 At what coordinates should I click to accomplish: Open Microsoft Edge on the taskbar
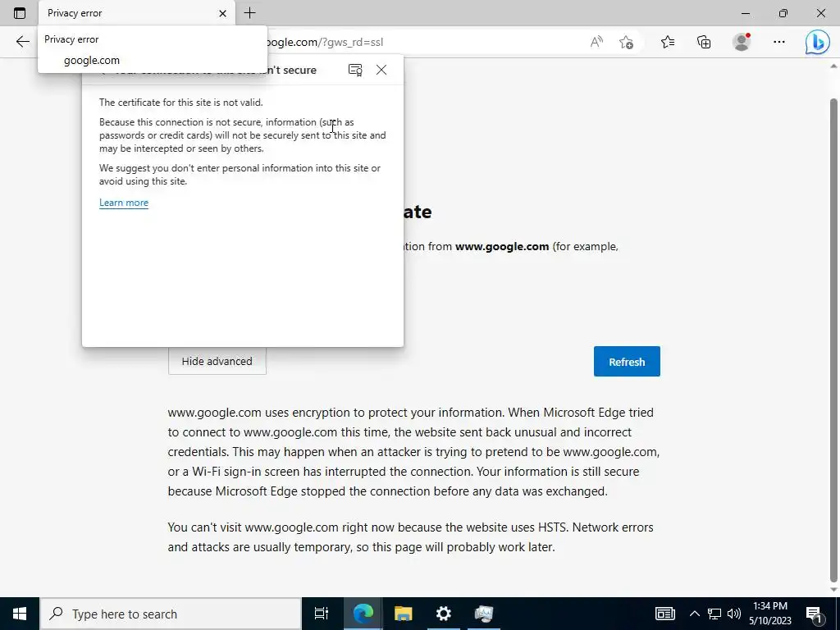coord(363,614)
